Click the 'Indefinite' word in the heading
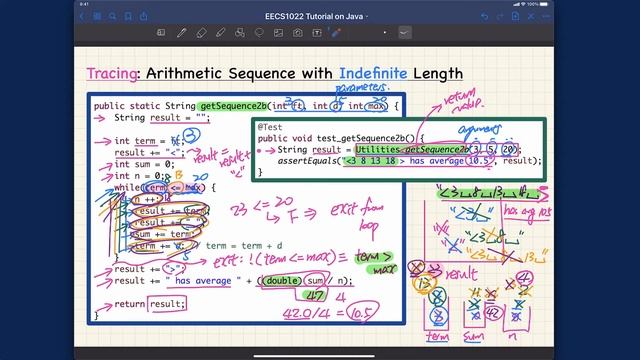This screenshot has width=640, height=360. pos(373,73)
